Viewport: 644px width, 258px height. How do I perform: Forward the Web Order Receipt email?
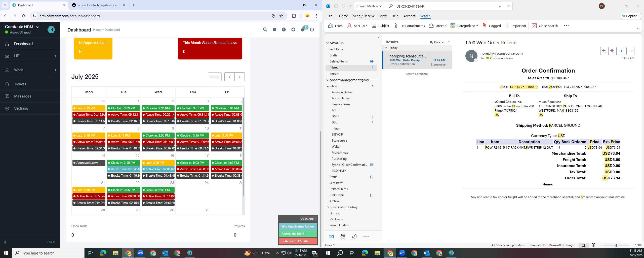[x=620, y=51]
